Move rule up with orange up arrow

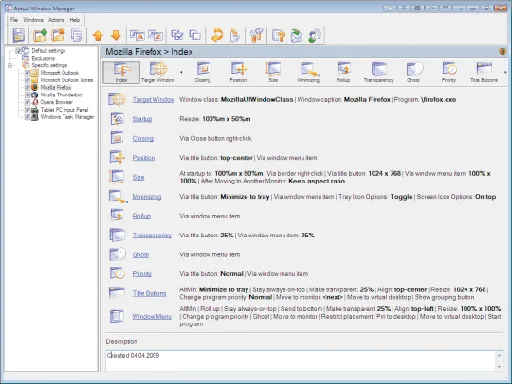[x=98, y=35]
